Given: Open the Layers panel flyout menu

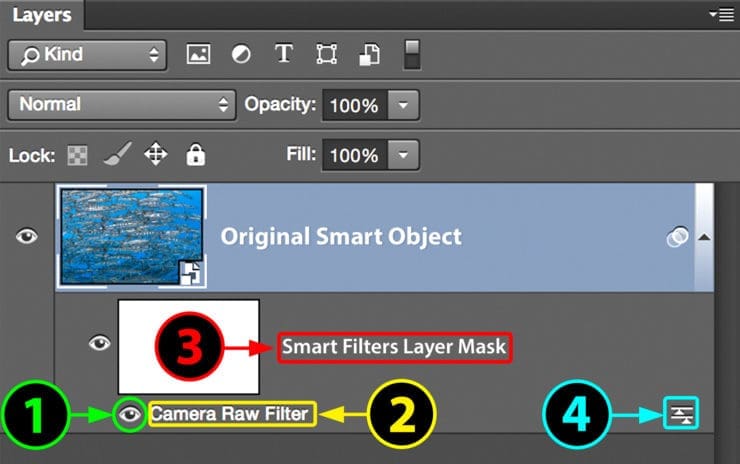Looking at the screenshot, I should pyautogui.click(x=722, y=15).
